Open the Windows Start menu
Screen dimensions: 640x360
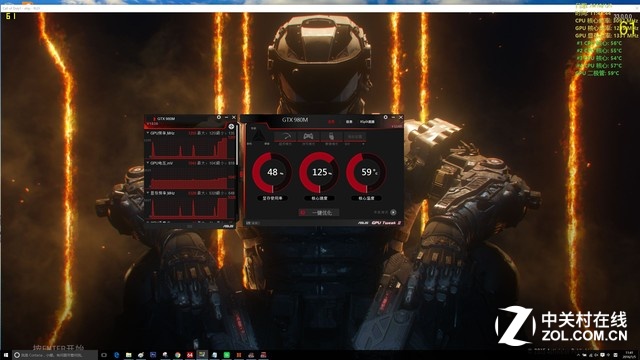tap(6, 355)
